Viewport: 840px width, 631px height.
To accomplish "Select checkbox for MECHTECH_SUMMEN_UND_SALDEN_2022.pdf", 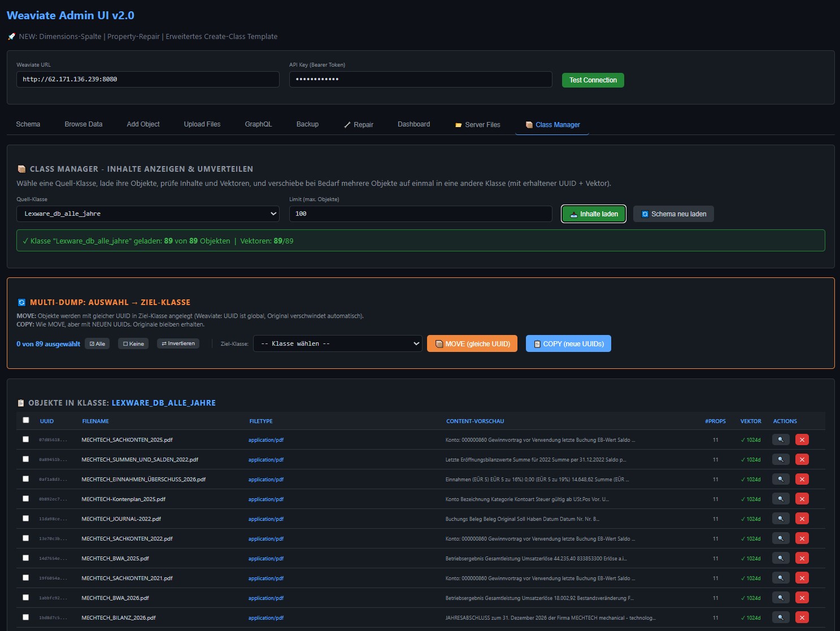I will click(25, 459).
